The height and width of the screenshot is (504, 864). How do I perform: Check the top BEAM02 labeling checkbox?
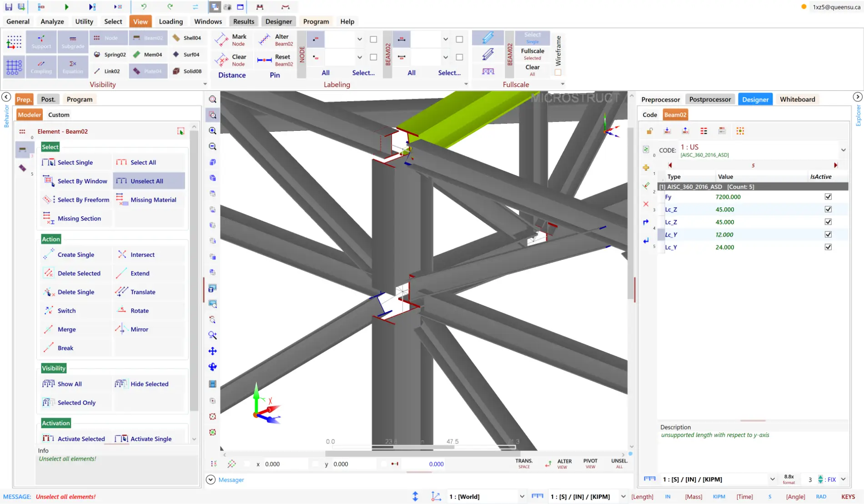point(459,39)
